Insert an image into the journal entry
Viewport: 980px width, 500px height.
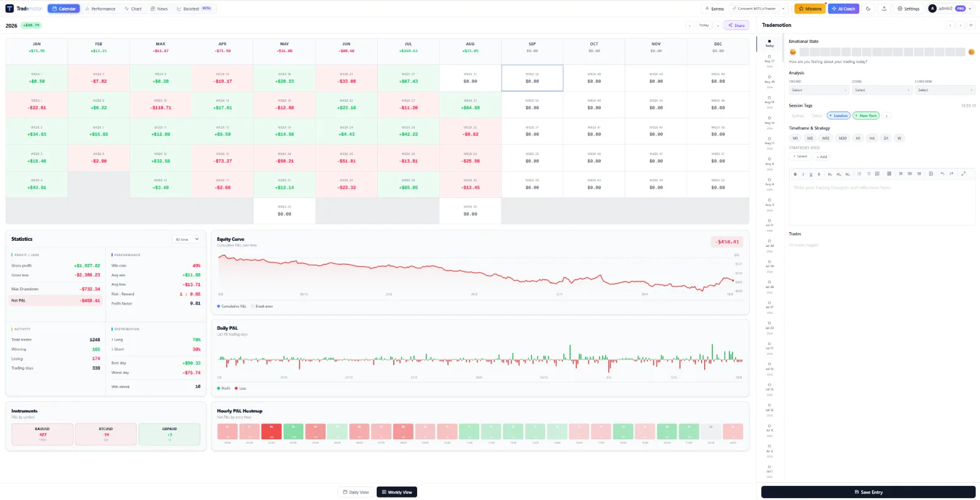click(931, 173)
